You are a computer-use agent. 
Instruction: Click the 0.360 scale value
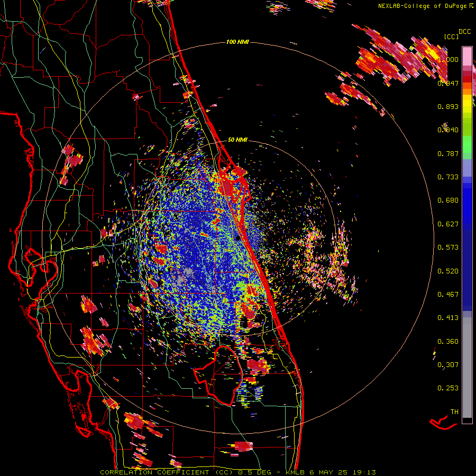click(x=448, y=342)
